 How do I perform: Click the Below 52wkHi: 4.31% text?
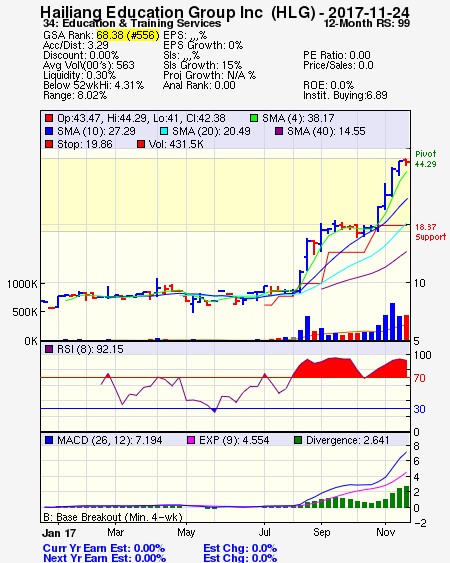pos(93,85)
